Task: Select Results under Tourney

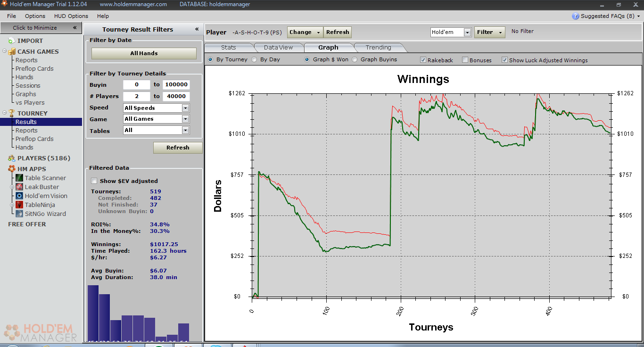Action: [x=26, y=122]
